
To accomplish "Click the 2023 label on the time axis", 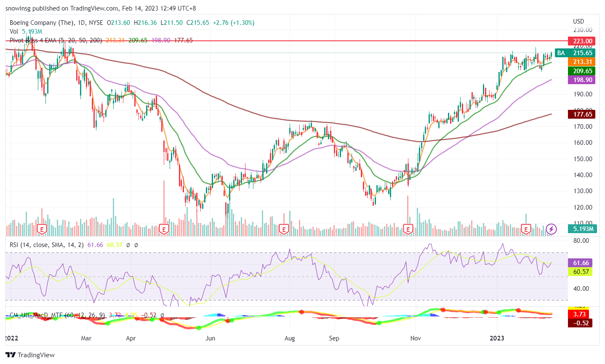I will point(497,338).
